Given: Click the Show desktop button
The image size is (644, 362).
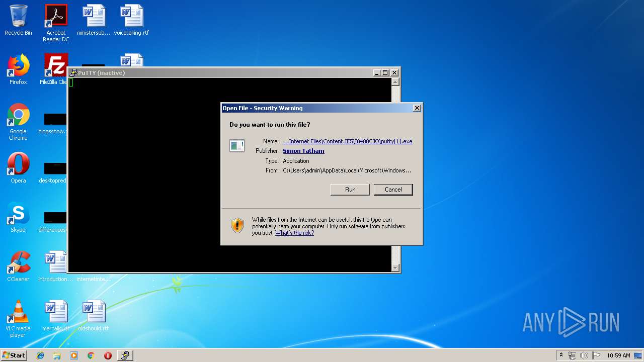Looking at the screenshot, I should point(639,355).
